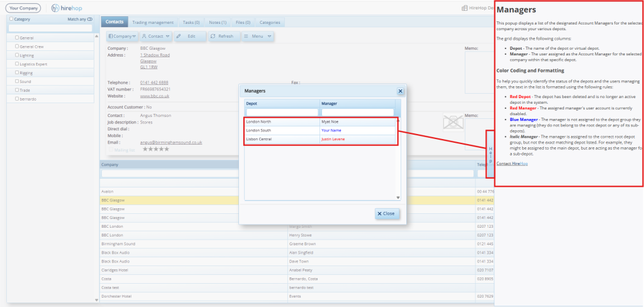
Task: Enable the Lighting category checkbox
Action: (x=17, y=55)
